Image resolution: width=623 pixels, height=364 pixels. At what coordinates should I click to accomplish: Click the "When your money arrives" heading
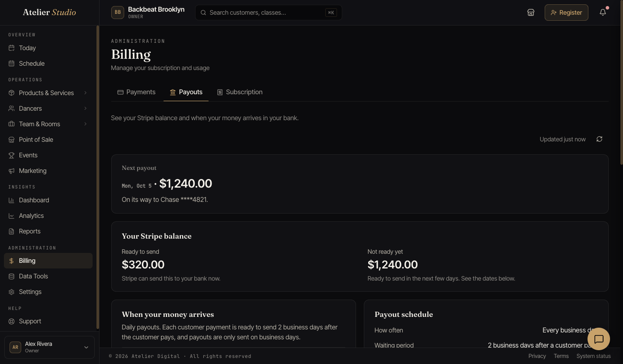pyautogui.click(x=168, y=314)
